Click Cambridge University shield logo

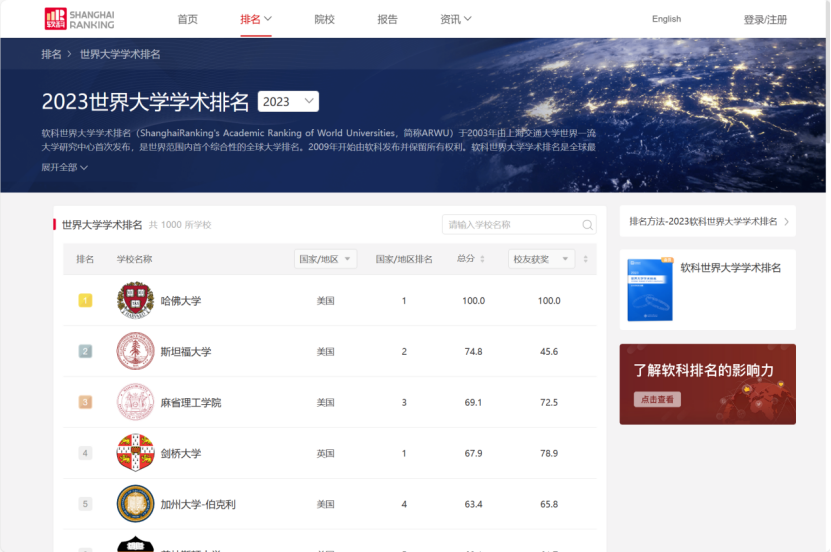coord(135,452)
